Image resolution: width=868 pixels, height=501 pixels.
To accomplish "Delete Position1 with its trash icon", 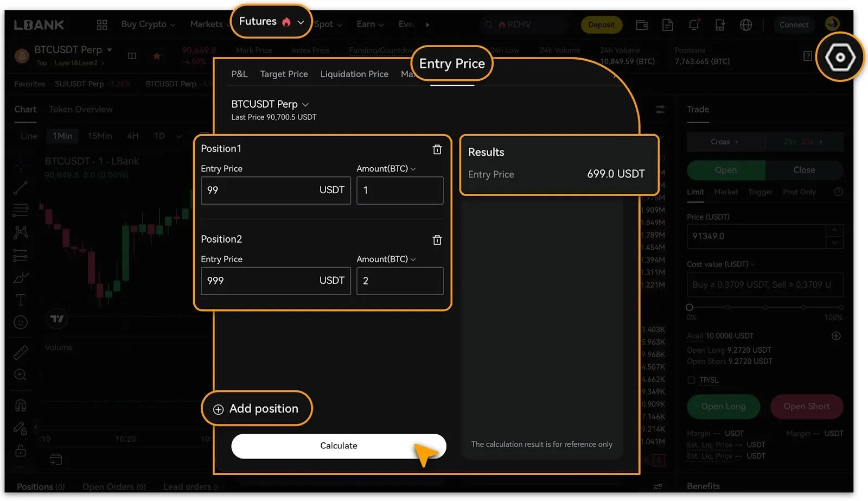I will tap(437, 150).
